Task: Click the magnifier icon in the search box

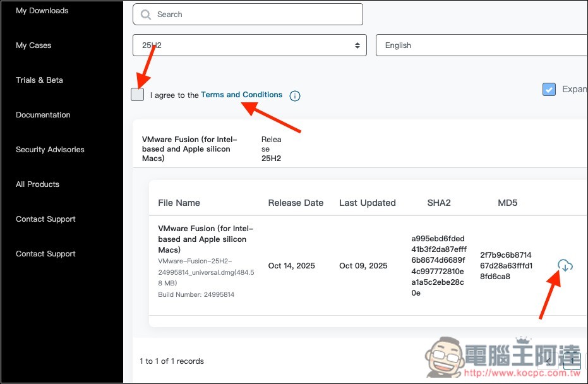Action: [x=146, y=15]
